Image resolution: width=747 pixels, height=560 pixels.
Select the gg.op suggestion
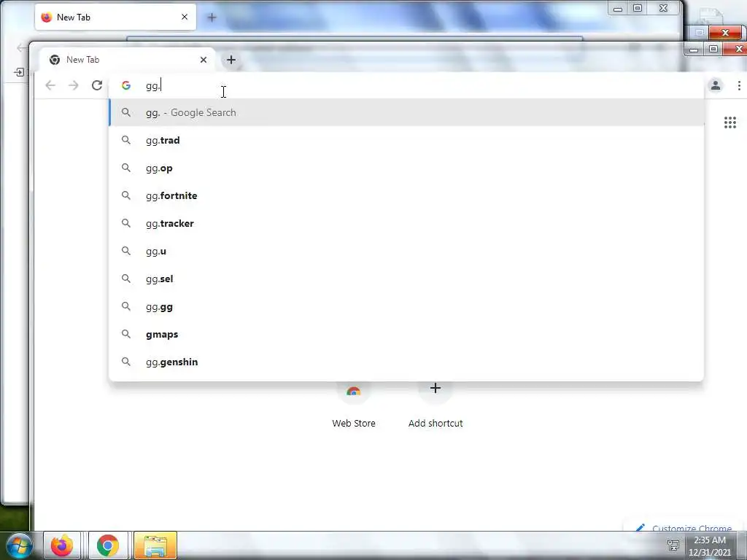(406, 168)
